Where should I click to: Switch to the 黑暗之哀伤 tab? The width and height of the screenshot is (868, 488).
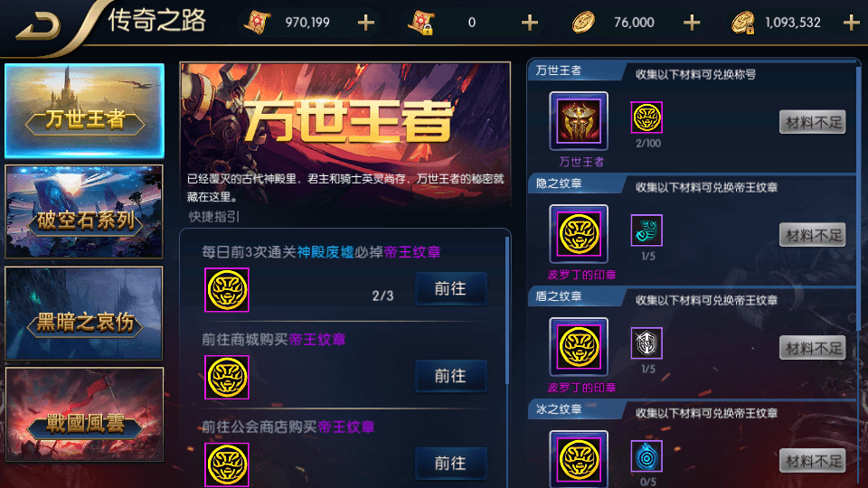click(84, 314)
